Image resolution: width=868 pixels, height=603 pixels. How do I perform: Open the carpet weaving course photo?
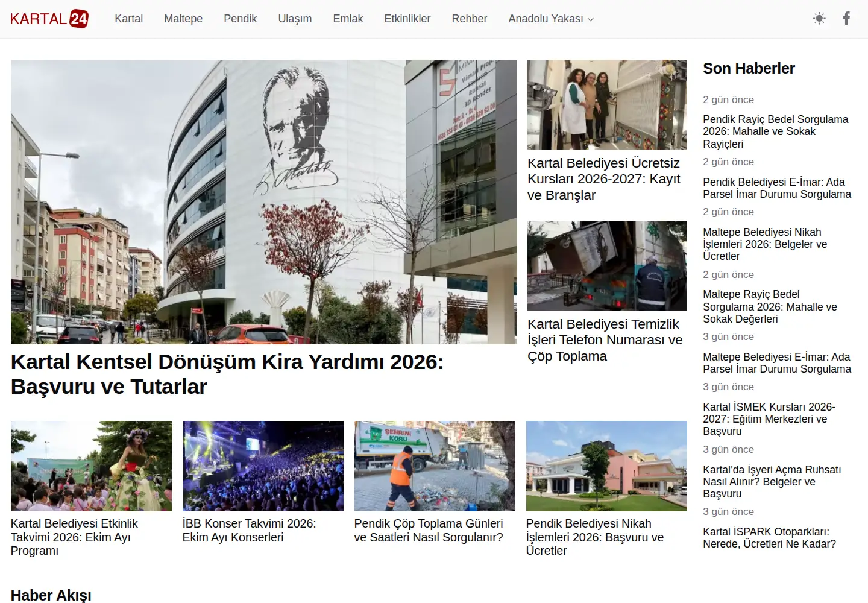coord(607,104)
